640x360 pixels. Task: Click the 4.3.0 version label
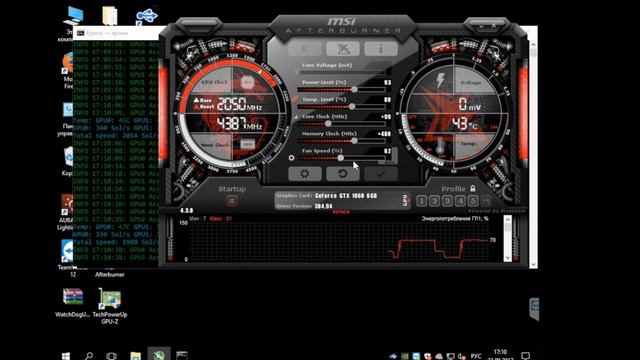point(187,211)
